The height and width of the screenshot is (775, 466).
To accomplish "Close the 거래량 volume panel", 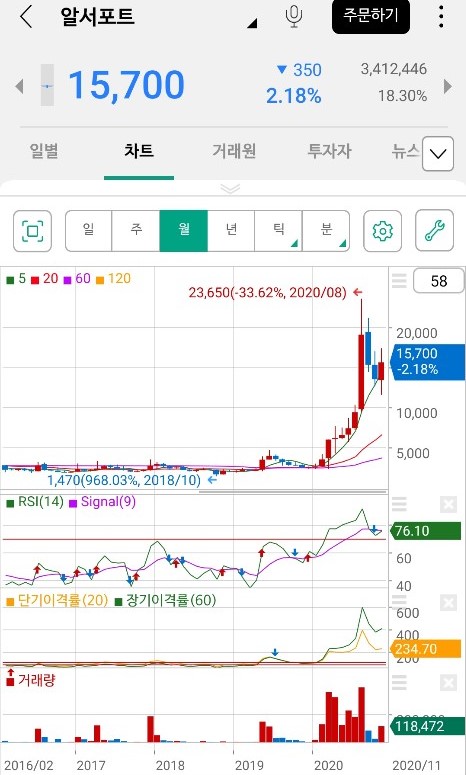I will pyautogui.click(x=448, y=683).
